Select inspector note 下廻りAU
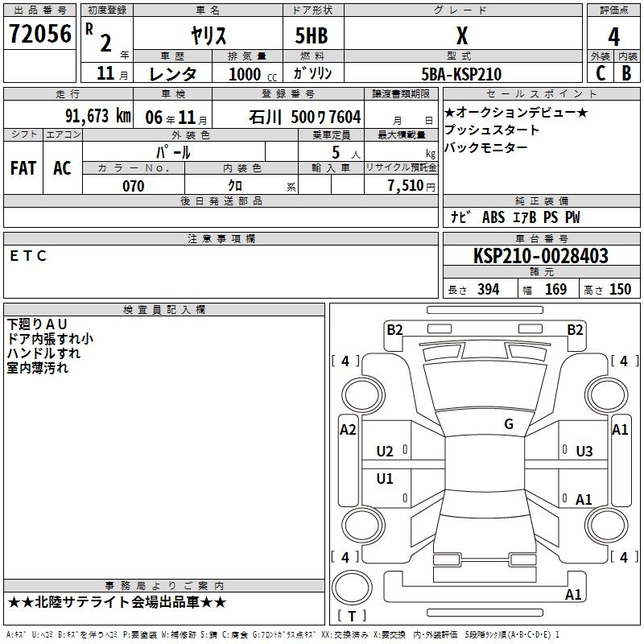This screenshot has width=644, height=644. pyautogui.click(x=37, y=324)
